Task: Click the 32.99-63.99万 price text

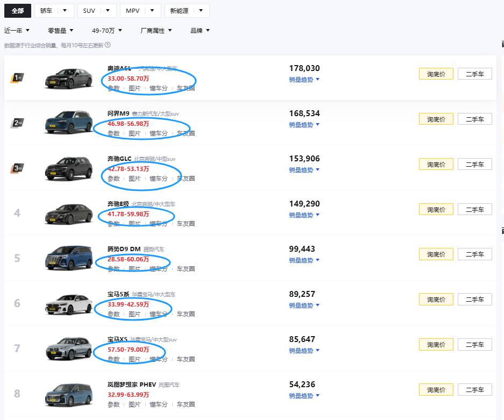Action: [x=128, y=395]
